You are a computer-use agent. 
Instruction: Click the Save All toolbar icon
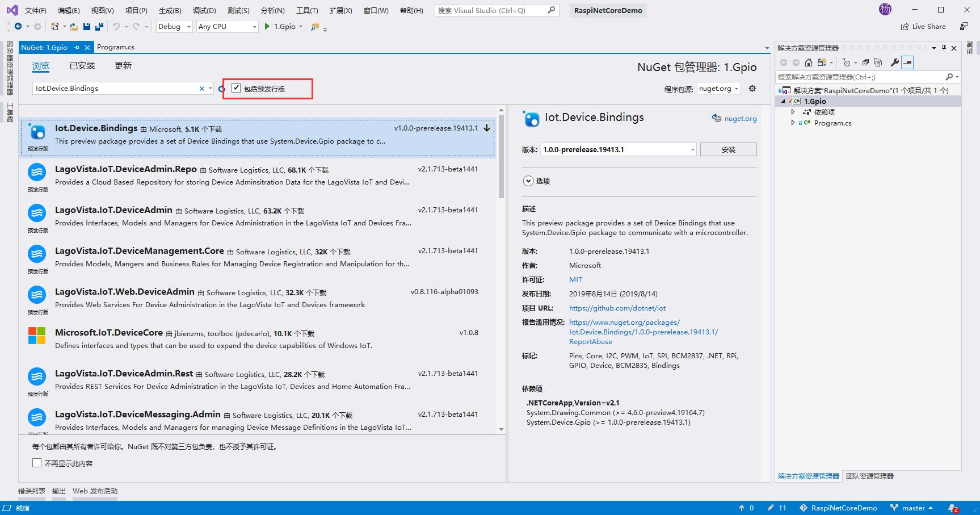coord(99,27)
